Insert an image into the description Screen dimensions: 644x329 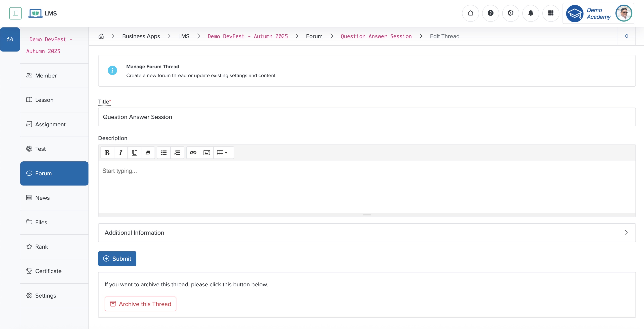pos(206,153)
